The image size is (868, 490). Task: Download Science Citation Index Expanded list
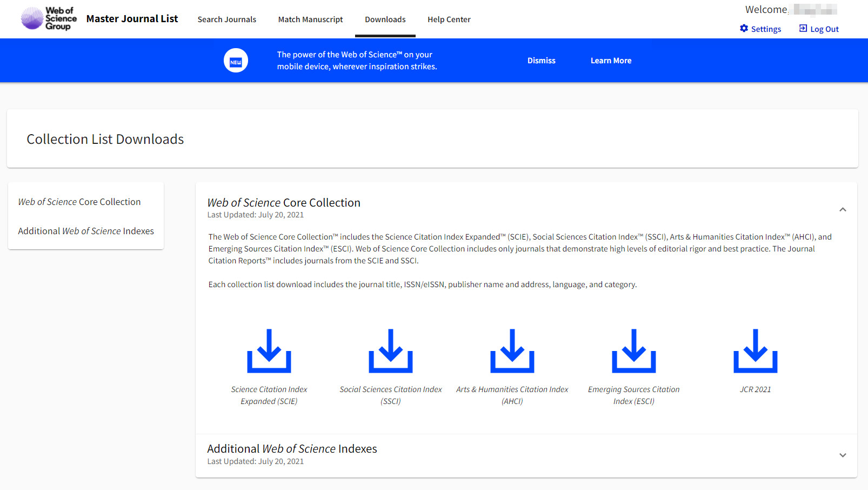(x=269, y=351)
